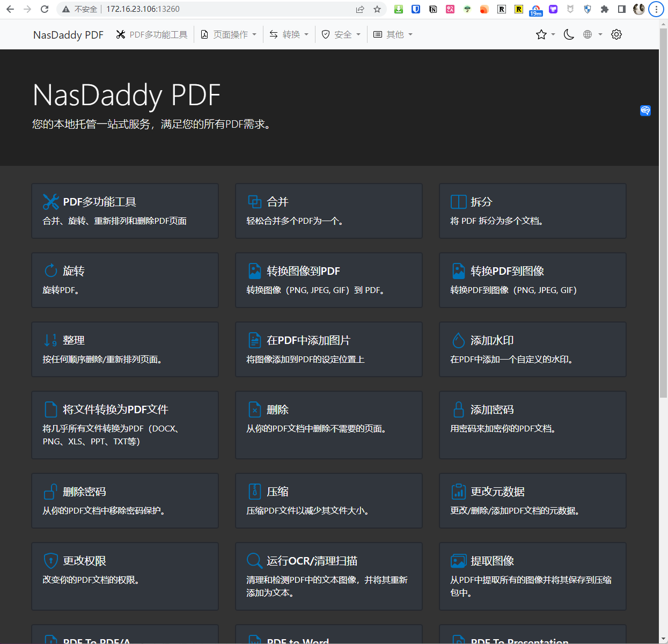The image size is (668, 644).
Task: Click the 运行OCR magnifier icon
Action: coord(254,561)
